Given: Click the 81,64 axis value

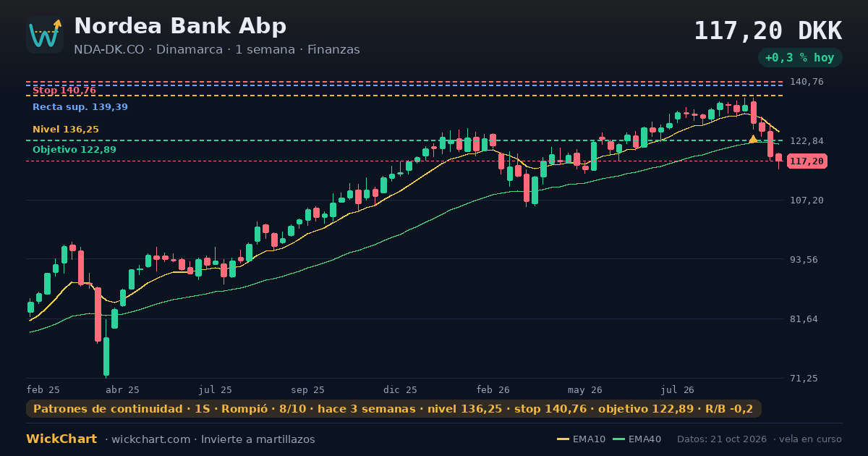Looking at the screenshot, I should pyautogui.click(x=804, y=319).
